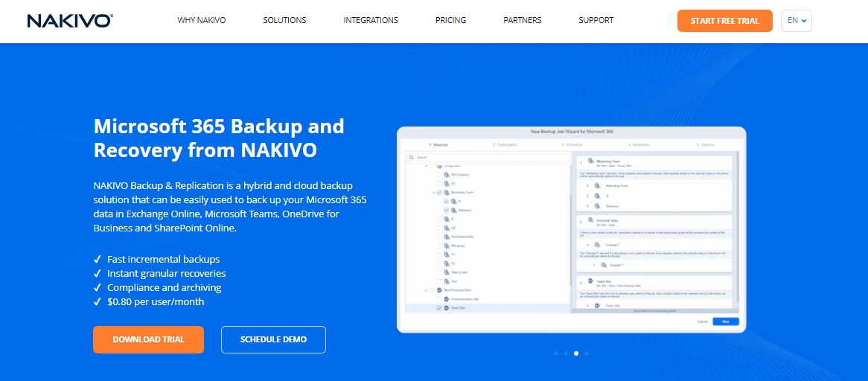Click the text "Compliance and archiving"
The width and height of the screenshot is (868, 381).
[x=165, y=287]
